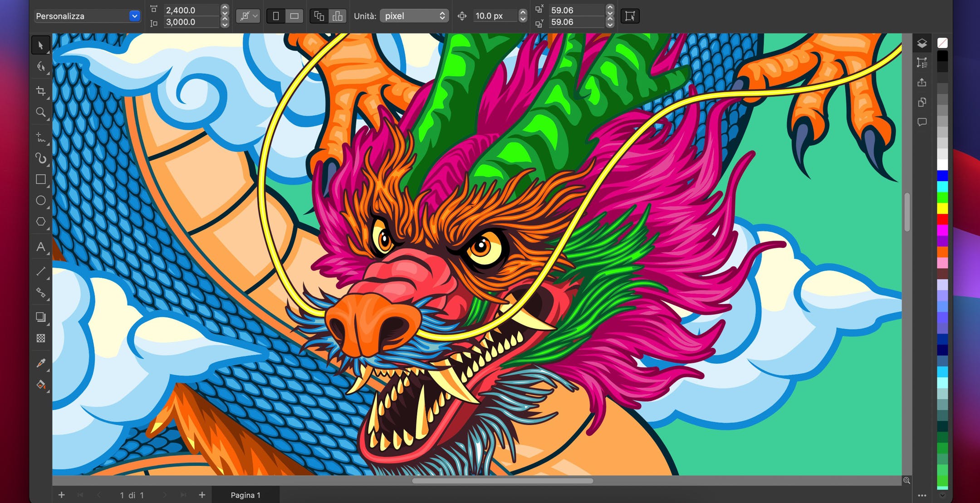Activate the Interactive Fill tool
The image size is (980, 503).
pyautogui.click(x=41, y=384)
